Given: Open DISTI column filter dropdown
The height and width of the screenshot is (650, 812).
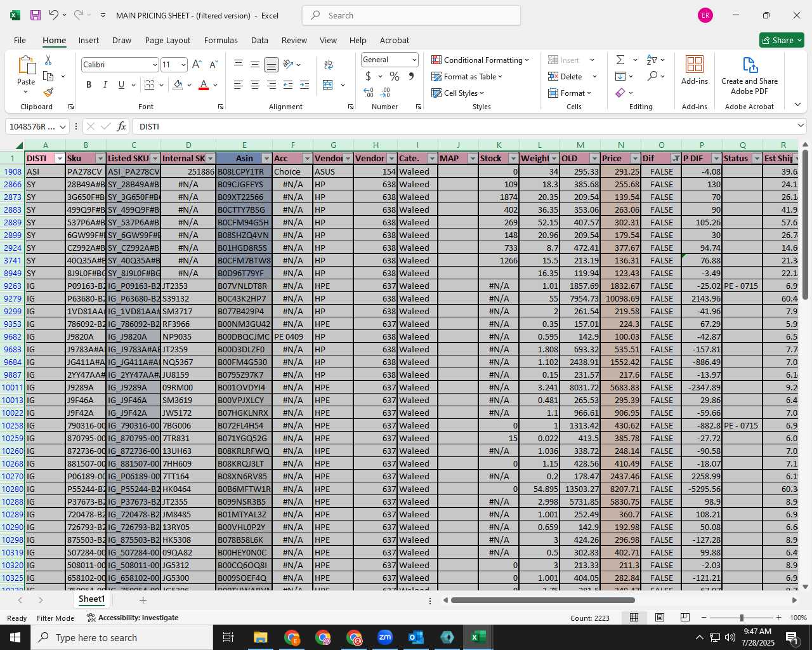Looking at the screenshot, I should tap(60, 159).
